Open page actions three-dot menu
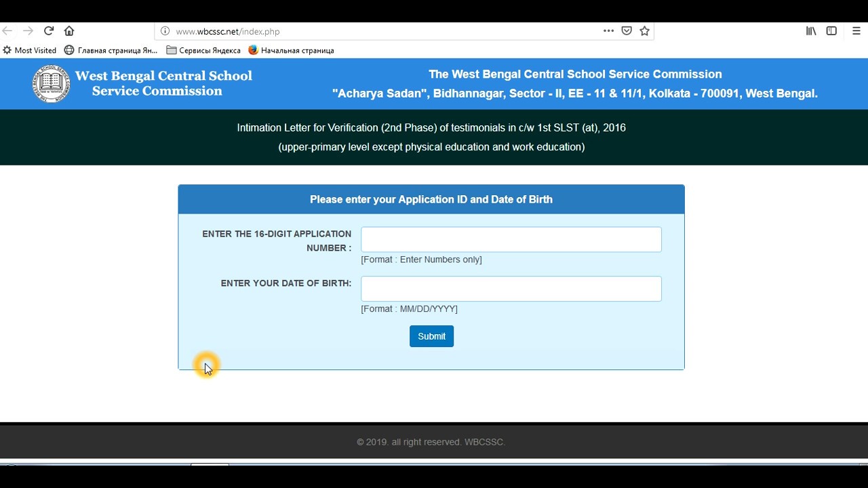This screenshot has height=488, width=868. (608, 31)
